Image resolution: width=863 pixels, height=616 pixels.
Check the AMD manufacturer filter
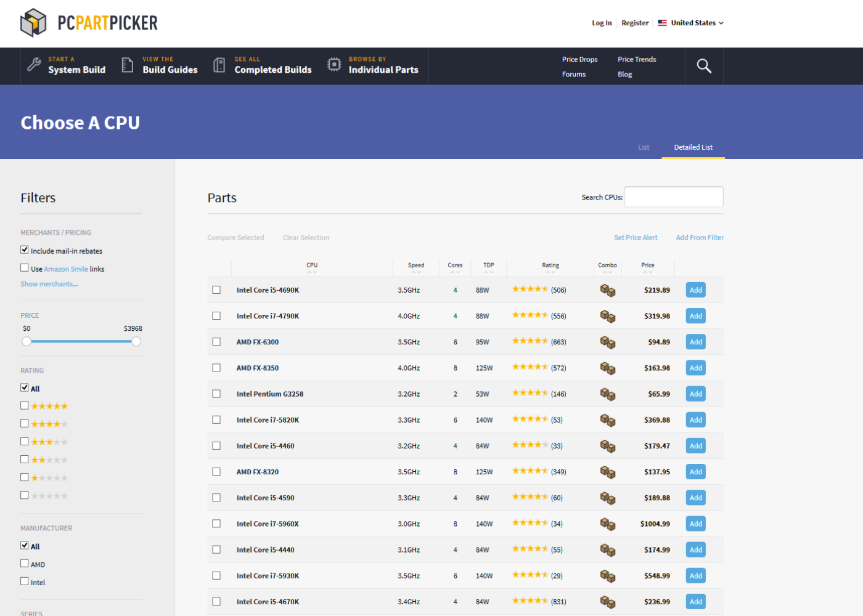pos(25,564)
